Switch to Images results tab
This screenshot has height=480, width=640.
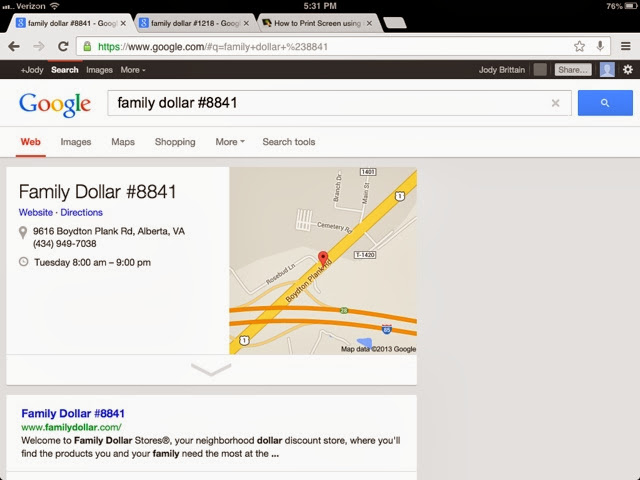[x=76, y=142]
